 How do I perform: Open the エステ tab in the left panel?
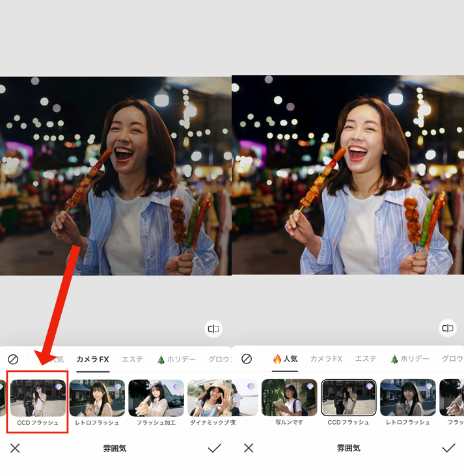132,359
